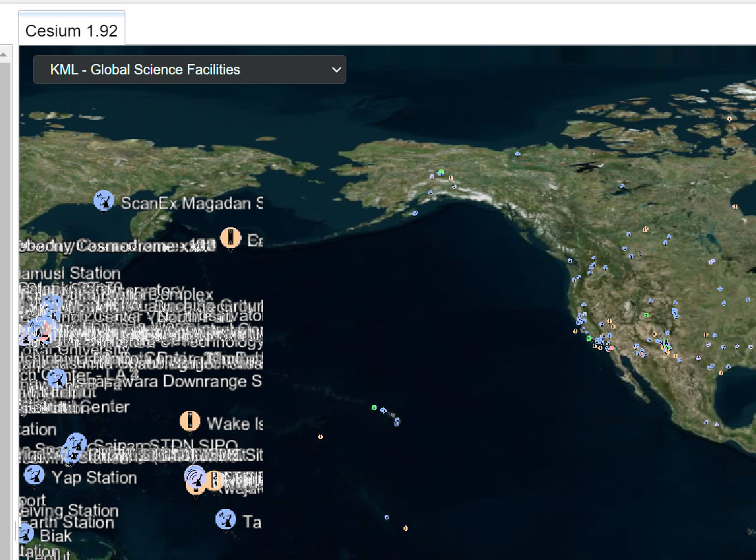Click the Yap Station label text
The image size is (756, 560).
[x=94, y=477]
